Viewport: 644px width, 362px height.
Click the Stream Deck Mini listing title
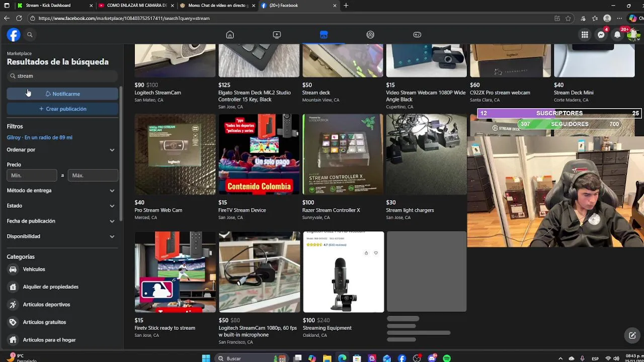pyautogui.click(x=574, y=93)
